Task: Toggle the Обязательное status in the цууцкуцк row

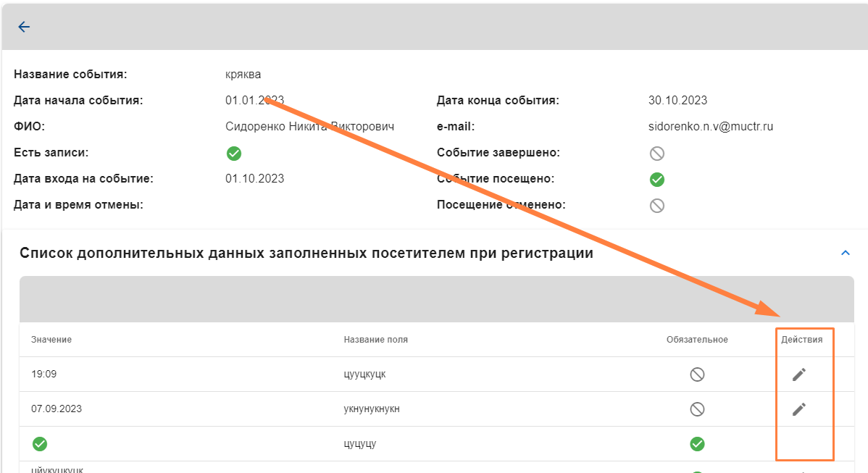Action: pyautogui.click(x=697, y=374)
